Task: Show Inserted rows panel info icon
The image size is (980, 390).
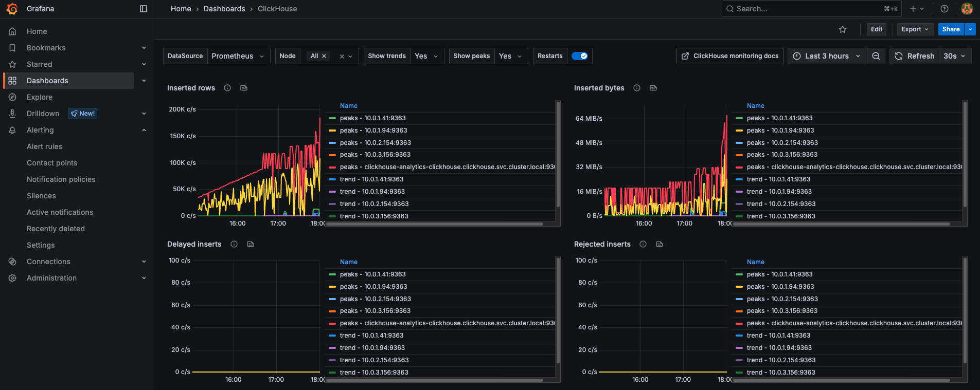Action: (x=227, y=88)
